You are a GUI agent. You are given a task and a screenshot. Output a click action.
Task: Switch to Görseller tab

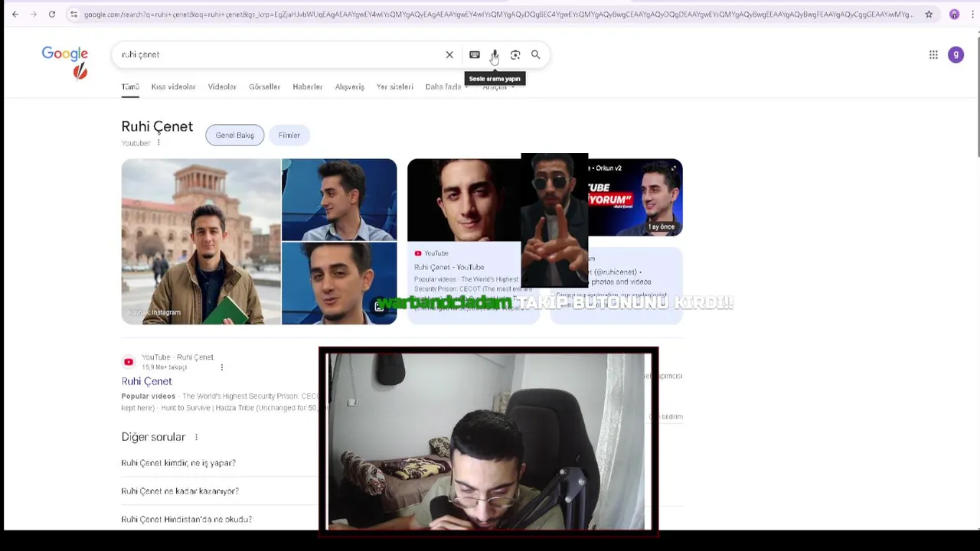264,86
